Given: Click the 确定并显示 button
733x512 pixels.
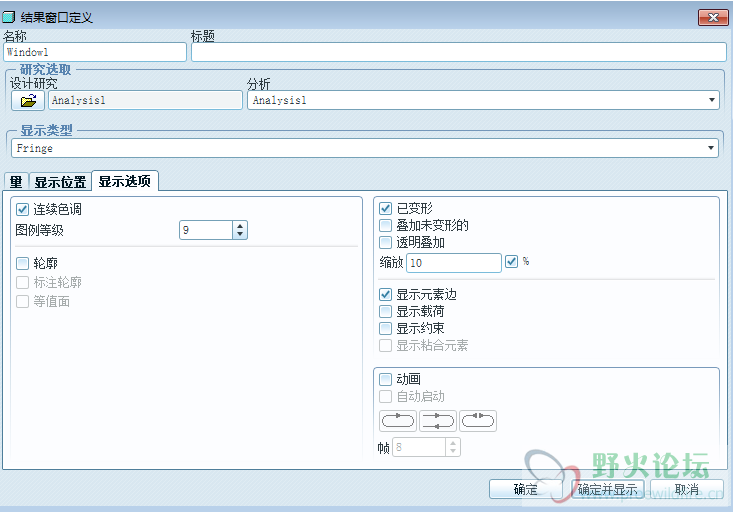Looking at the screenshot, I should pyautogui.click(x=607, y=490).
